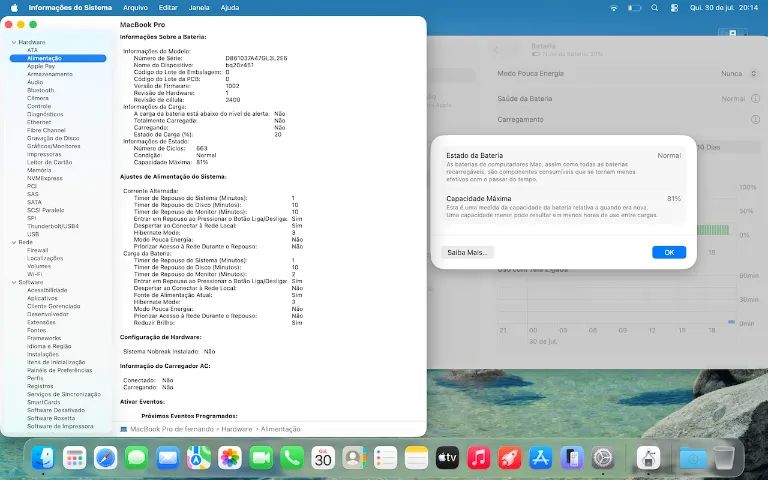Launch FaceTime from the Dock
The image size is (768, 480).
[x=261, y=458]
